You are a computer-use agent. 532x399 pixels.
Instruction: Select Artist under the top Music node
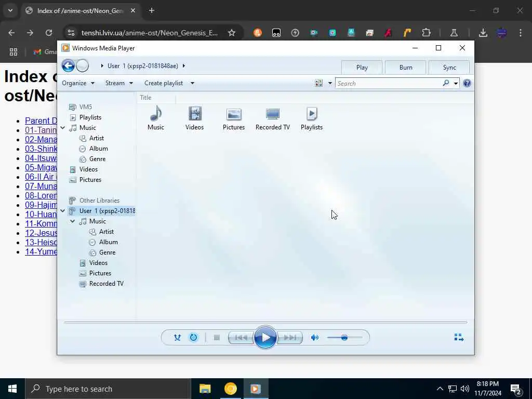tap(96, 138)
